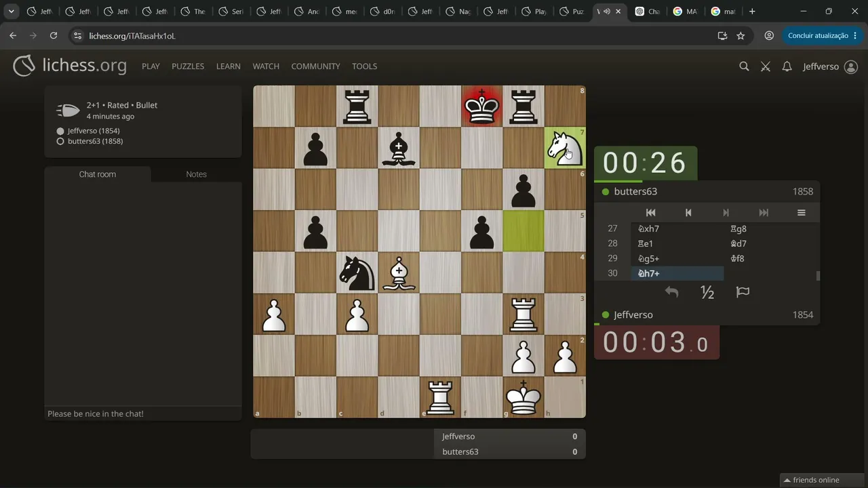
Task: Open the WATCH menu
Action: point(266,66)
